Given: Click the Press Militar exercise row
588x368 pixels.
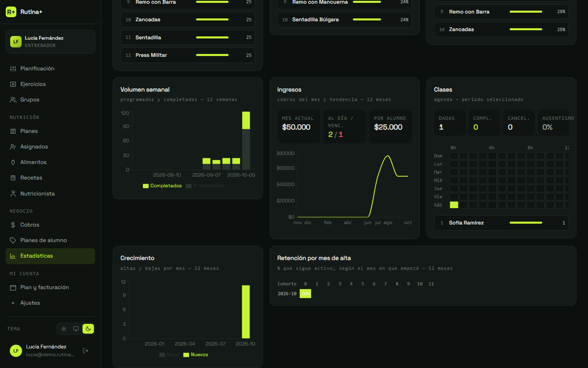Looking at the screenshot, I should (x=188, y=55).
